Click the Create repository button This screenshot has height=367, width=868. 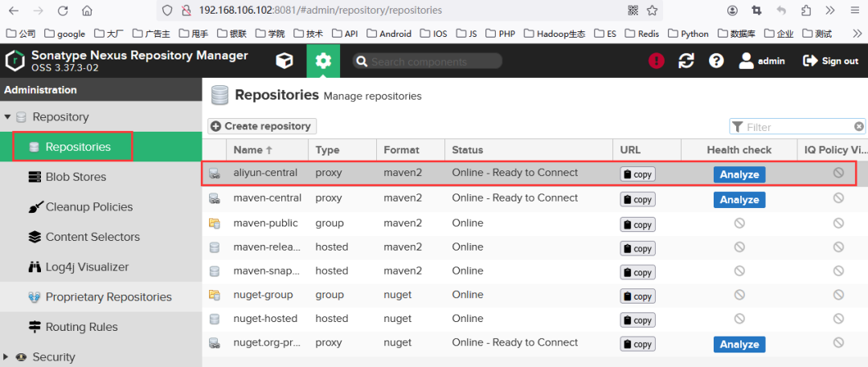[262, 126]
